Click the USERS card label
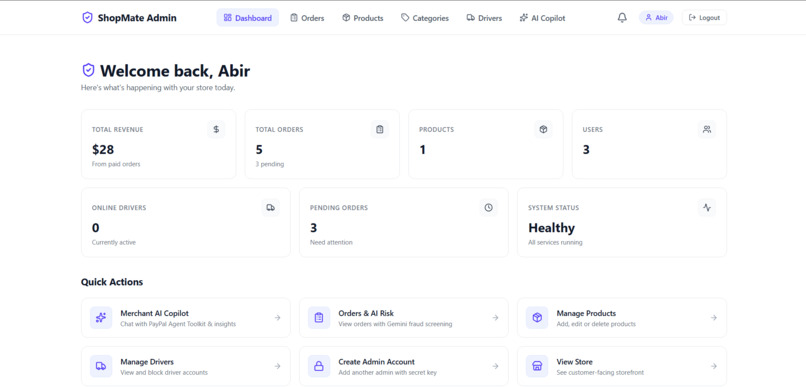The width and height of the screenshot is (806, 387). click(593, 130)
